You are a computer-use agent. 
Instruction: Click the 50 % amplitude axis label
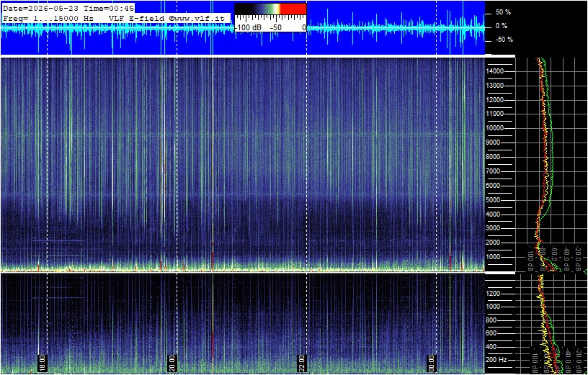pos(503,12)
